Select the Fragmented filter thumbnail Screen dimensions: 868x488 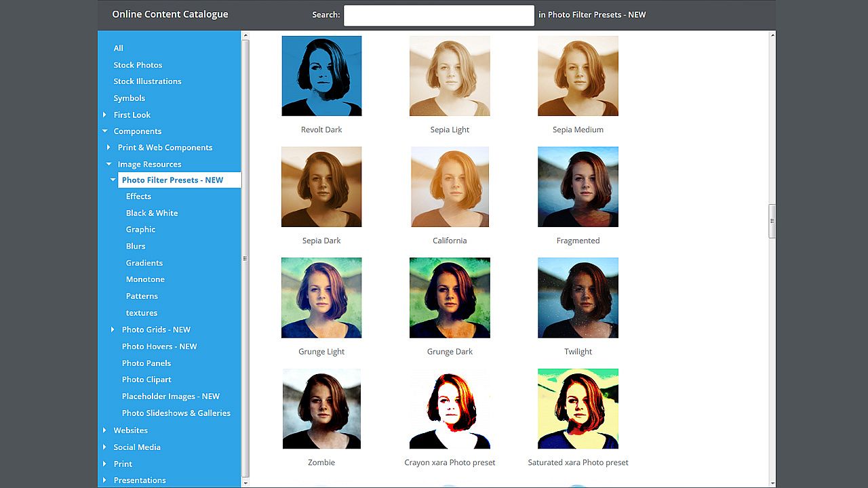pos(578,187)
